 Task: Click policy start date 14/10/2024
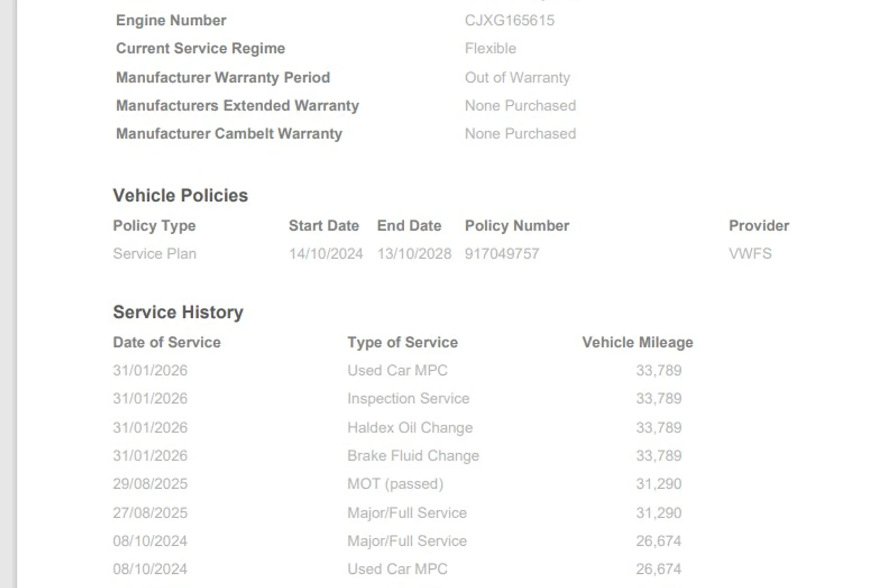pos(326,254)
